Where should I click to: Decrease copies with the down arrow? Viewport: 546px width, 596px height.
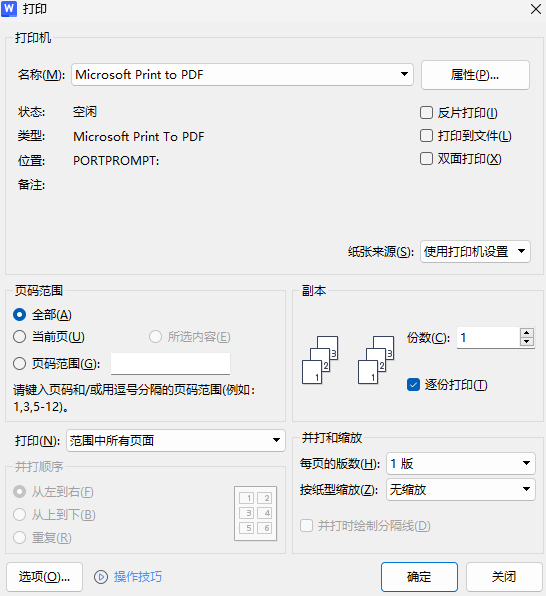(x=527, y=342)
